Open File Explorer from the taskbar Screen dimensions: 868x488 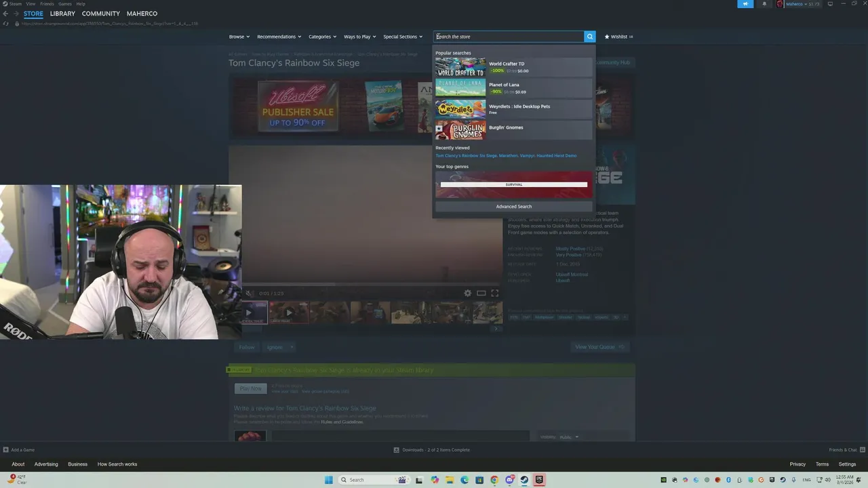point(450,480)
